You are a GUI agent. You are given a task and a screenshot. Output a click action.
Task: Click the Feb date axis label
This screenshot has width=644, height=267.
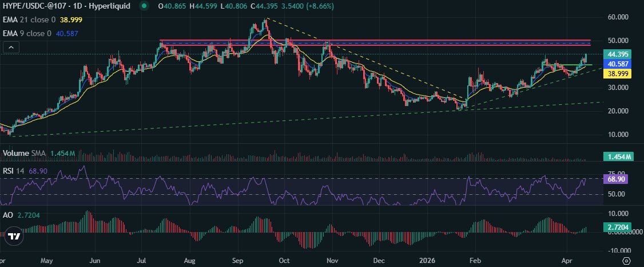[475, 261]
